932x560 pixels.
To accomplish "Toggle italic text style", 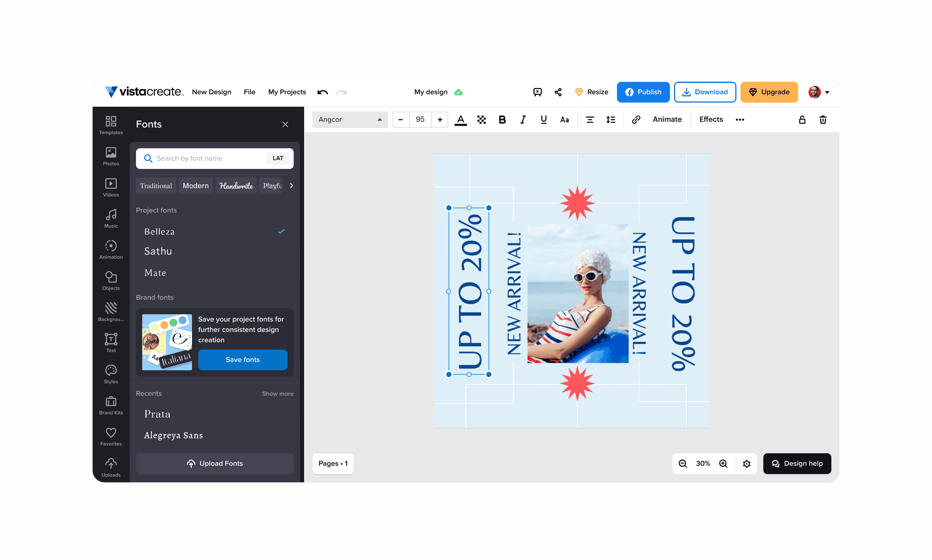I will pos(523,119).
